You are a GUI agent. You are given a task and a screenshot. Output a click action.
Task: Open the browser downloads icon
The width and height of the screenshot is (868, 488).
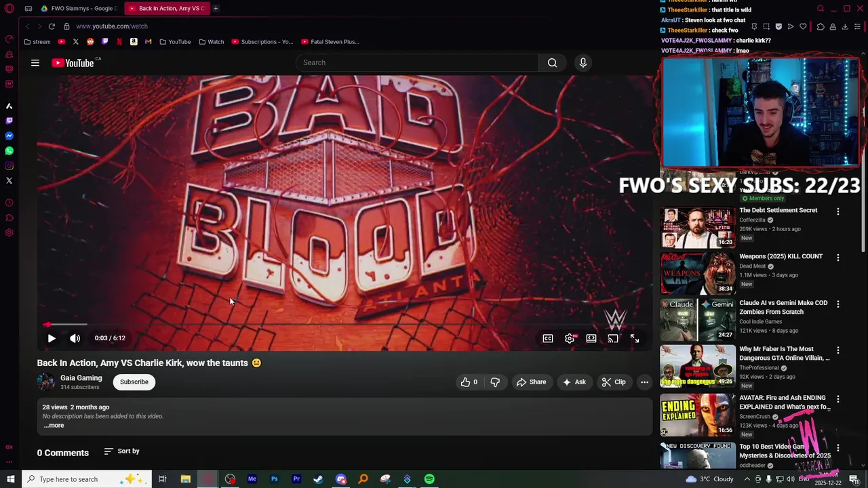[x=845, y=26]
